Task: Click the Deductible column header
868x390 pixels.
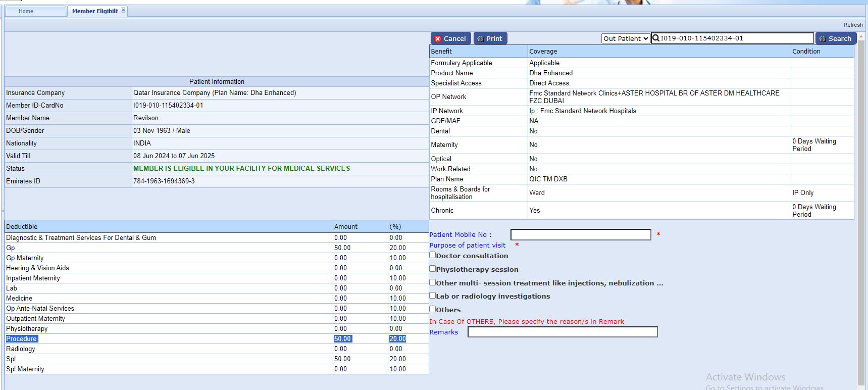Action: 22,226
